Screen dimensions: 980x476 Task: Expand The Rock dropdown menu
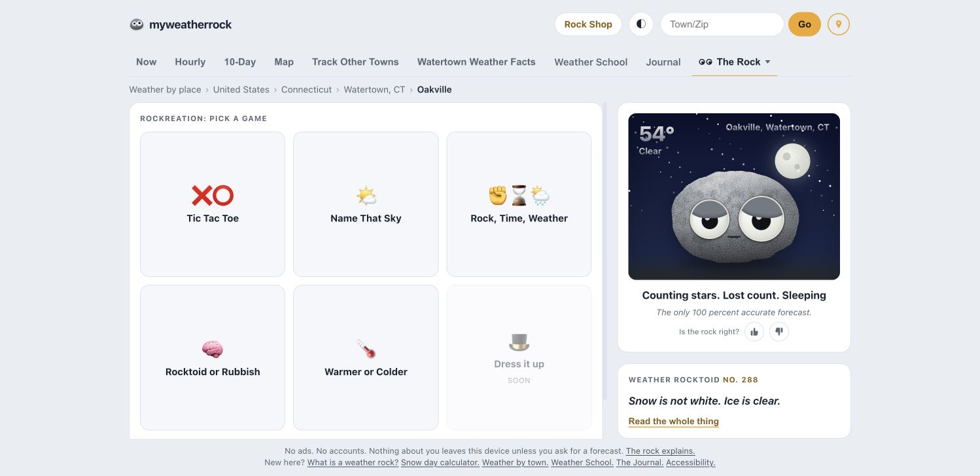[735, 62]
